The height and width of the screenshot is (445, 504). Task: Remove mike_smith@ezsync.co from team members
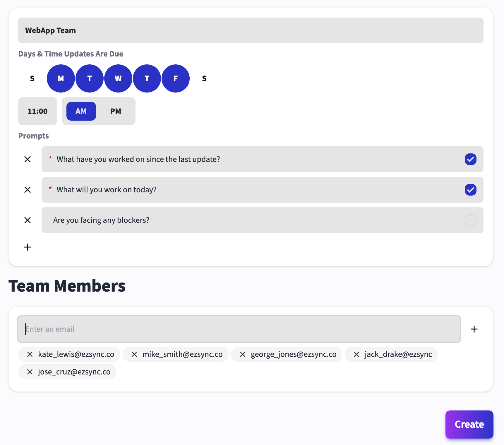point(134,354)
